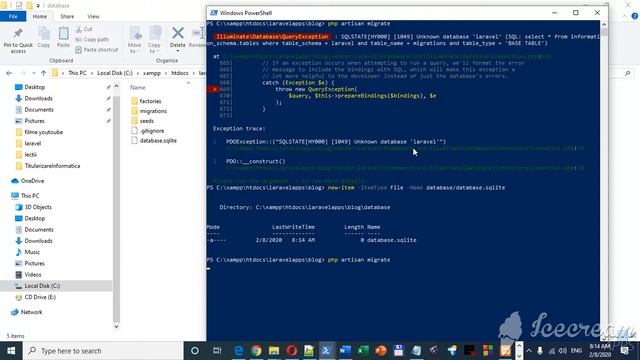Viewport: 640px width, 360px height.
Task: Collapse the Explorer ribbon chevron
Action: coord(624,16)
